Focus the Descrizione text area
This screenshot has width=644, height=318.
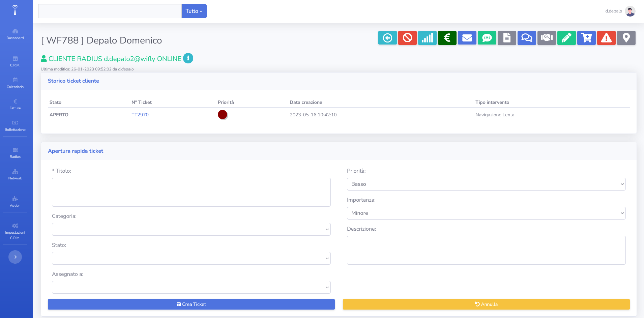486,250
